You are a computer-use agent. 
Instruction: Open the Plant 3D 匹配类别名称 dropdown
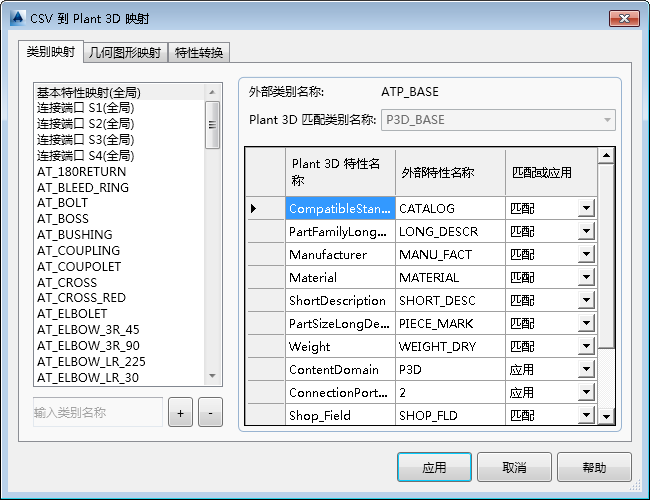tap(498, 120)
